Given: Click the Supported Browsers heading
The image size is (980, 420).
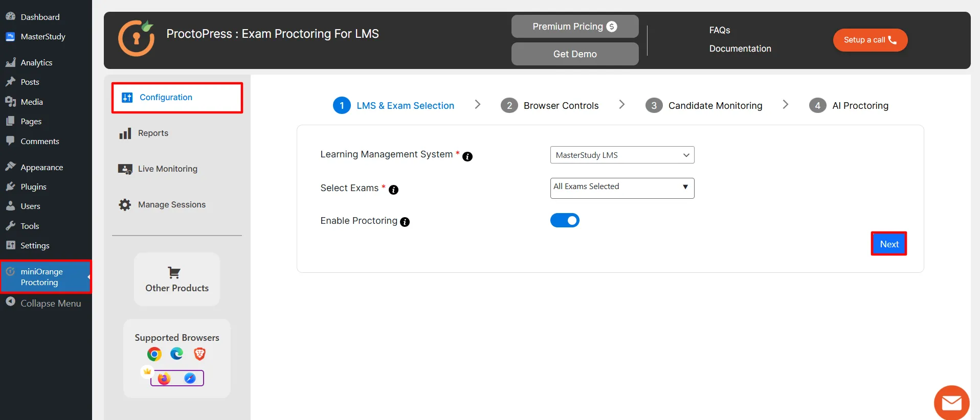Looking at the screenshot, I should 177,338.
